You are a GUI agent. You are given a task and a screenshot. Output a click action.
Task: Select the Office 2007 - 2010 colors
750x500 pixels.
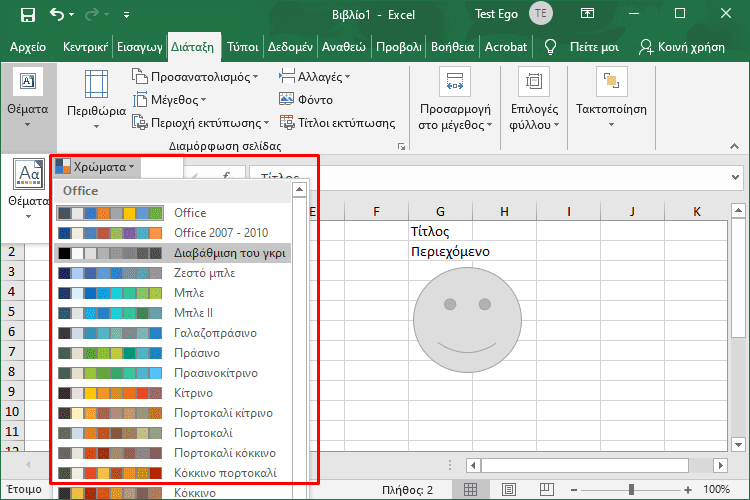pyautogui.click(x=173, y=233)
